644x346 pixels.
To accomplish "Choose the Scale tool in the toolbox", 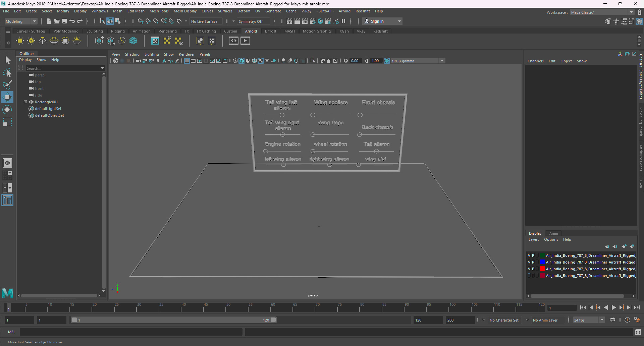I will click(x=7, y=122).
